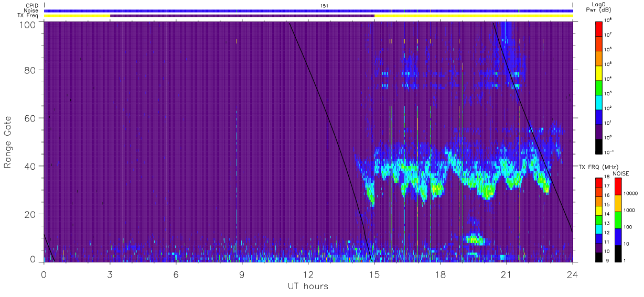Click the CPID label at top left
The width and height of the screenshot is (644, 297).
point(32,5)
